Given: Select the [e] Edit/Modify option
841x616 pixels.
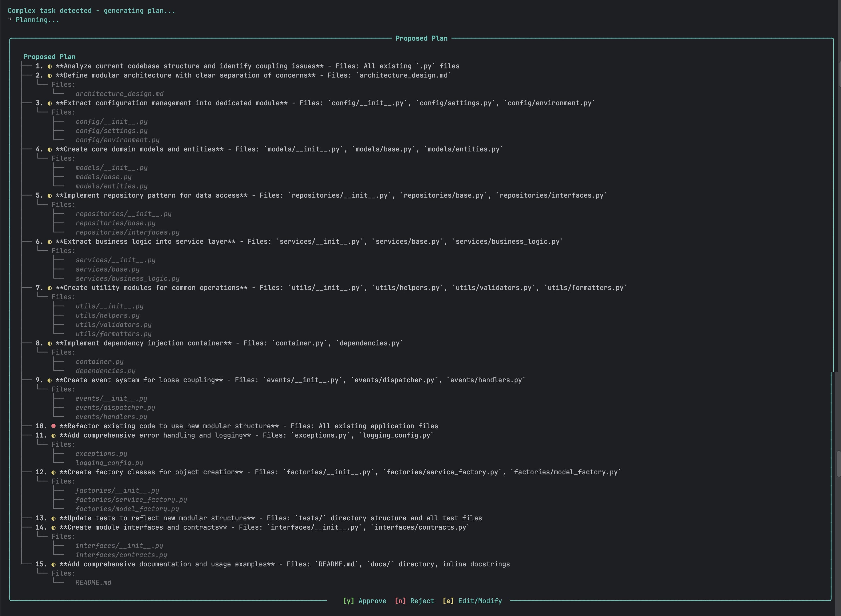Looking at the screenshot, I should 472,601.
